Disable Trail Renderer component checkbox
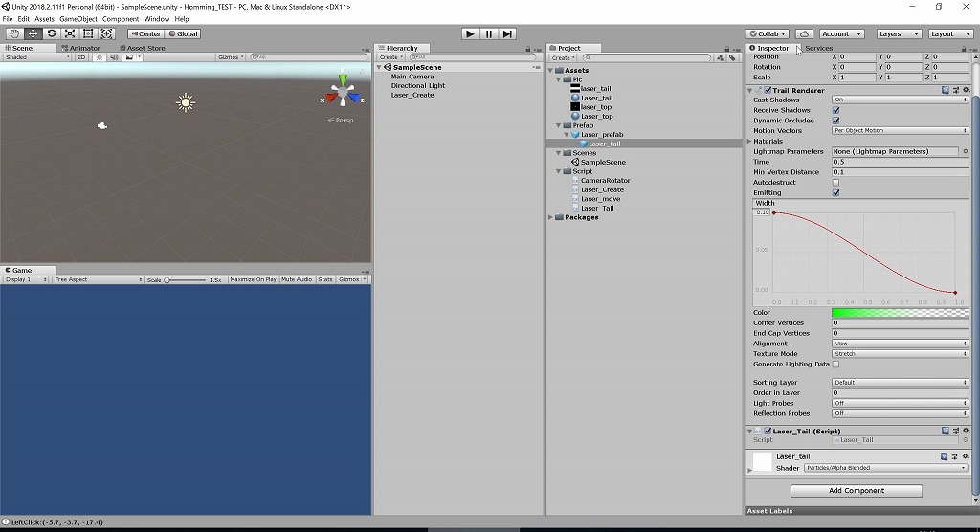This screenshot has height=532, width=980. 768,90
